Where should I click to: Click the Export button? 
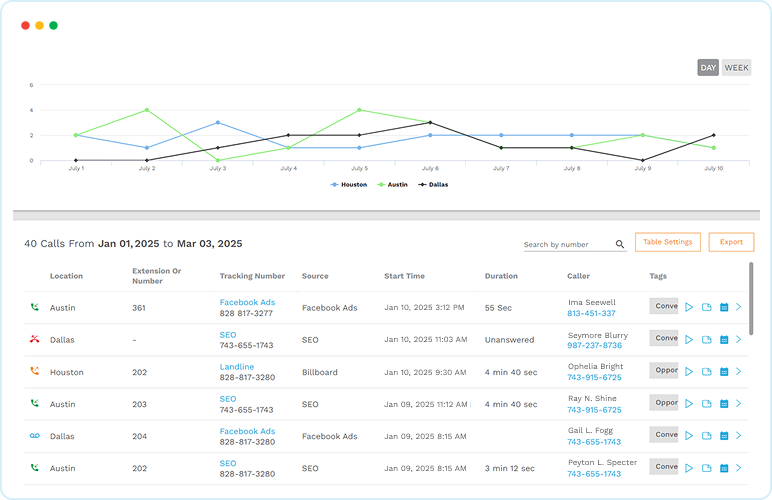(x=731, y=242)
